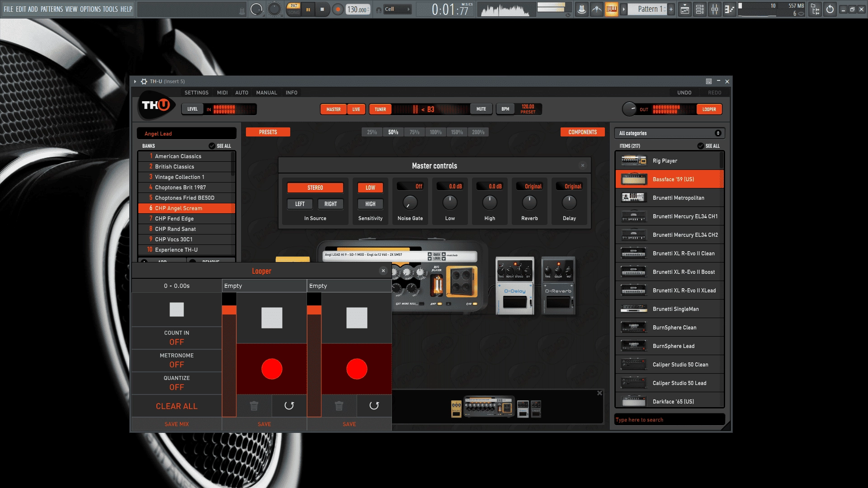Click trash icon of second looper track
This screenshot has height=488, width=868.
[x=339, y=406]
